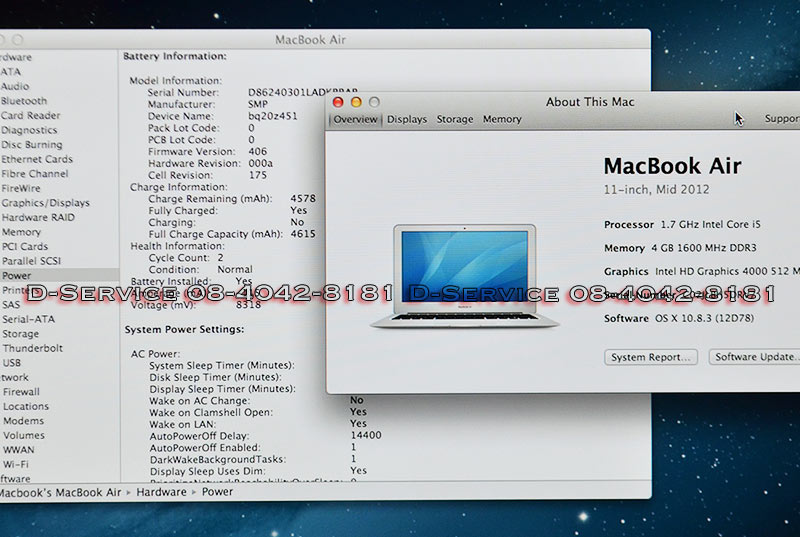Click Macbook's MacBook Air in path bar

pyautogui.click(x=60, y=493)
